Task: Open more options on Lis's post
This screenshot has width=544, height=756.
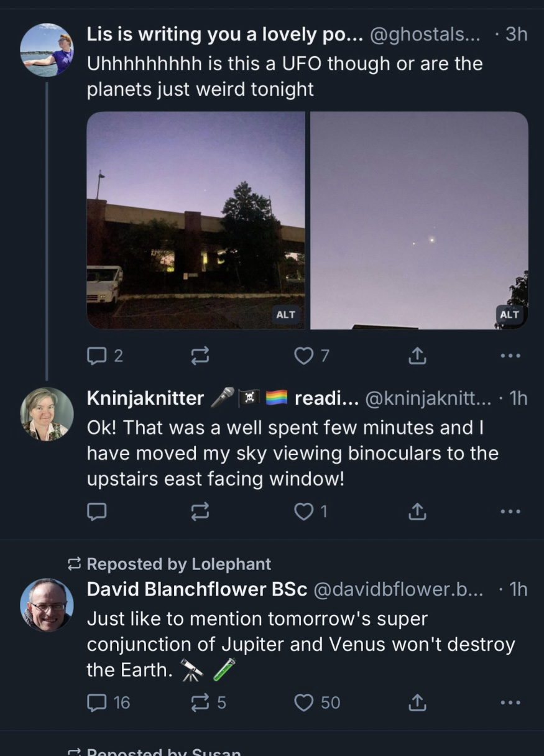Action: [510, 356]
